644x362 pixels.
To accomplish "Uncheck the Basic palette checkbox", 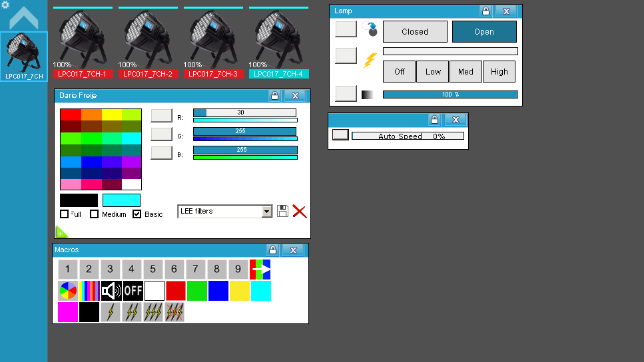I will coord(137,214).
